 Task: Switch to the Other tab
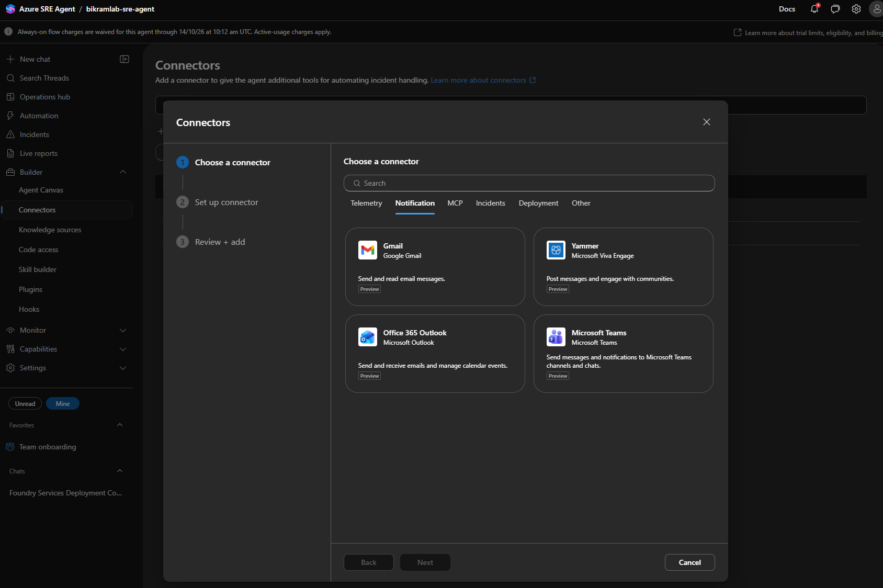point(581,203)
